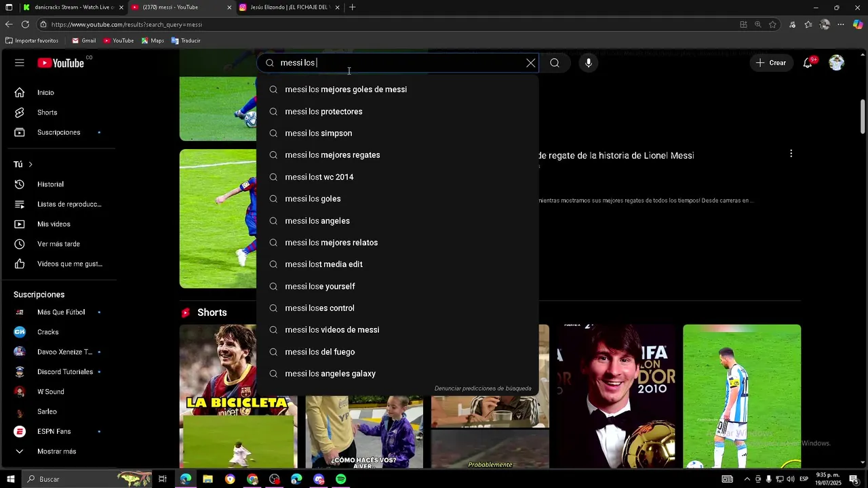Image resolution: width=868 pixels, height=488 pixels.
Task: Select suggestion 'messi los protectores'
Action: (x=397, y=111)
